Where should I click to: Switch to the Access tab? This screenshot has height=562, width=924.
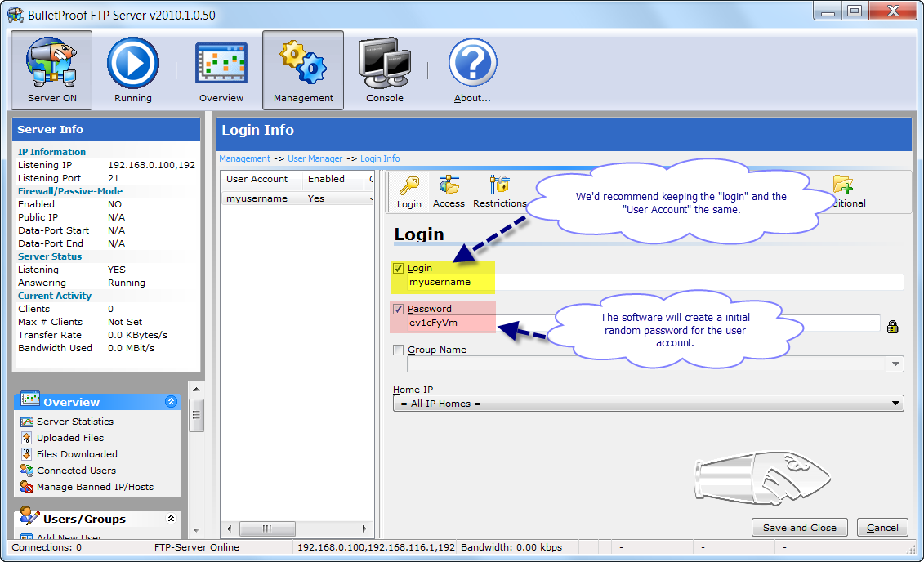[449, 193]
